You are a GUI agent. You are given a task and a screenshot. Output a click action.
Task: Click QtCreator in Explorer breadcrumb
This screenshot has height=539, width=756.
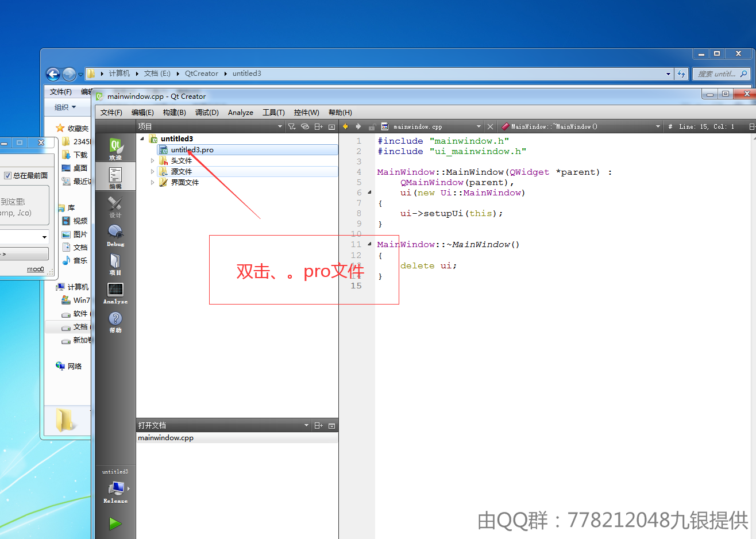pyautogui.click(x=201, y=74)
